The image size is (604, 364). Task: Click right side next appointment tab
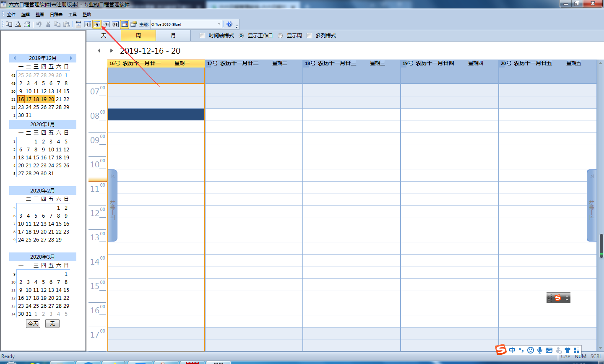coord(591,205)
